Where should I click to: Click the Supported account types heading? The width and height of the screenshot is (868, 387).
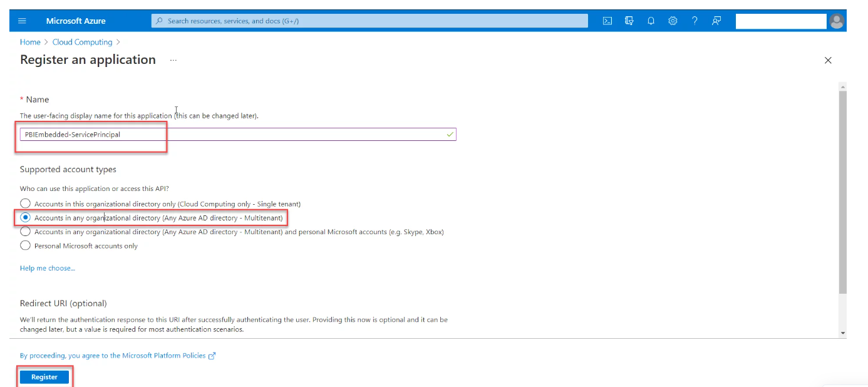point(68,169)
